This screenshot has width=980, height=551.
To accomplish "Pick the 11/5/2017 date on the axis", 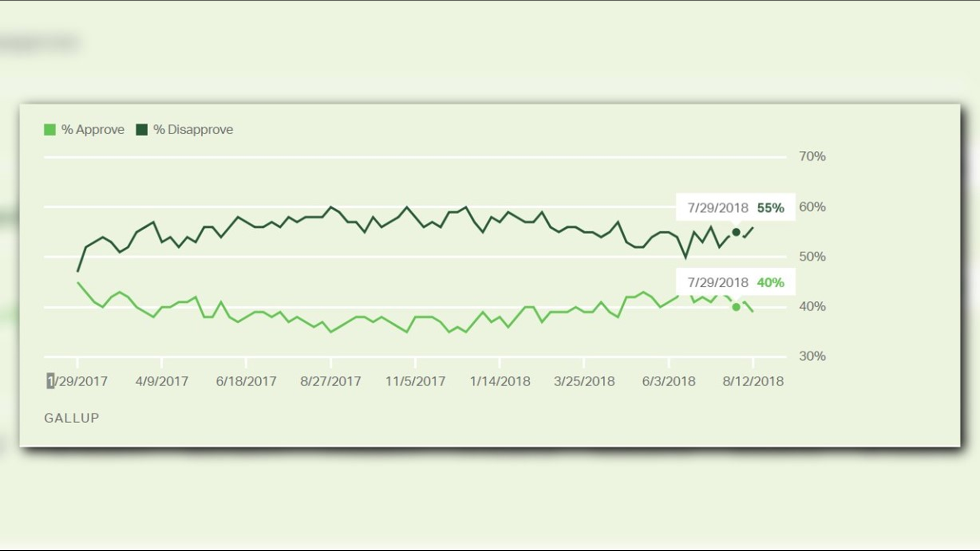I will 415,381.
